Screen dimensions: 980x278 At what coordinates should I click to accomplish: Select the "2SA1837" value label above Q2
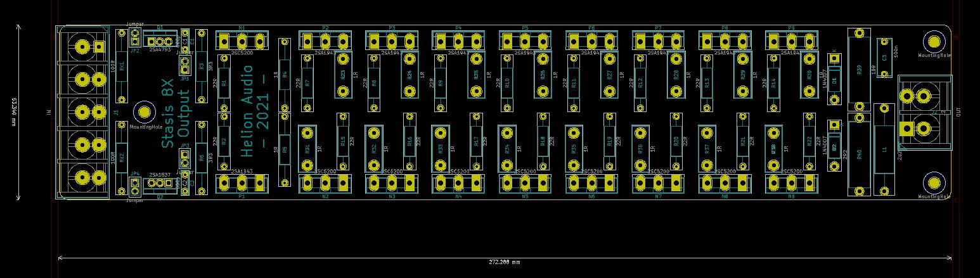[x=160, y=175]
